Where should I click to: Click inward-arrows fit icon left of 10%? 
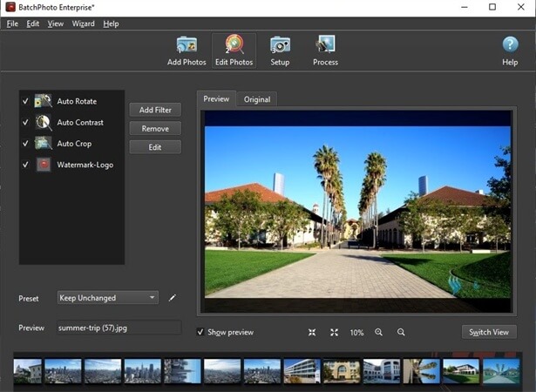[312, 332]
